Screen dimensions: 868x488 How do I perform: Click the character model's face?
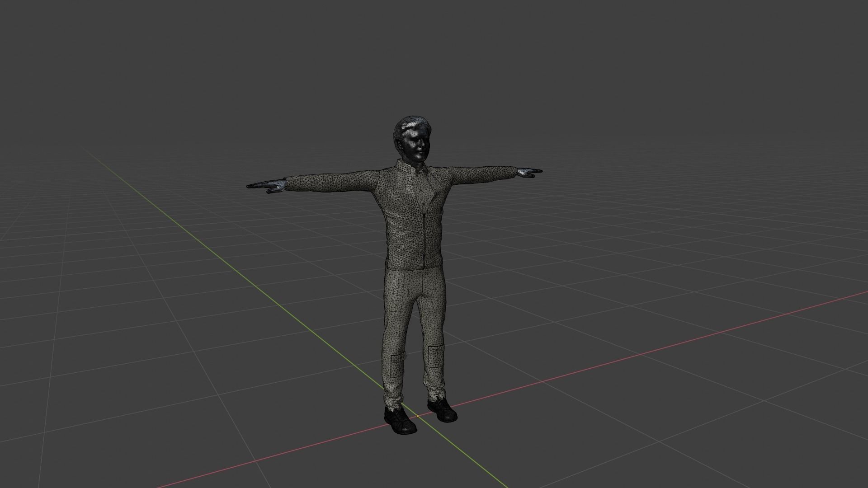point(418,145)
